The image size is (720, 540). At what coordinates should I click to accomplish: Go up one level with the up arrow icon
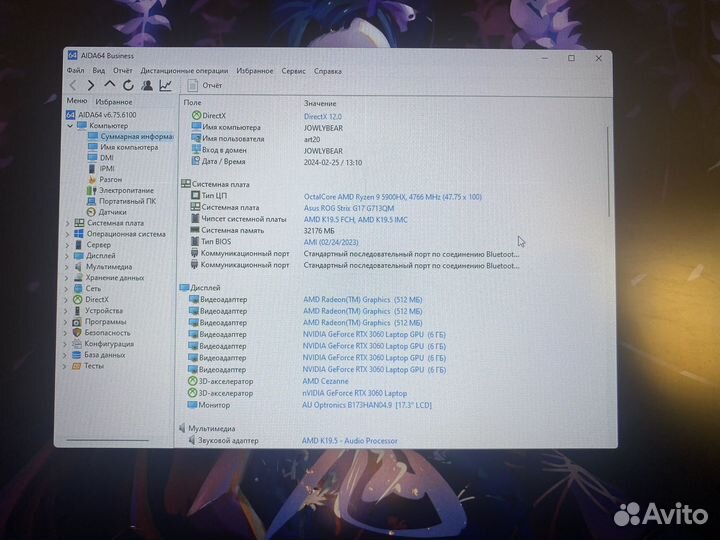(109, 84)
